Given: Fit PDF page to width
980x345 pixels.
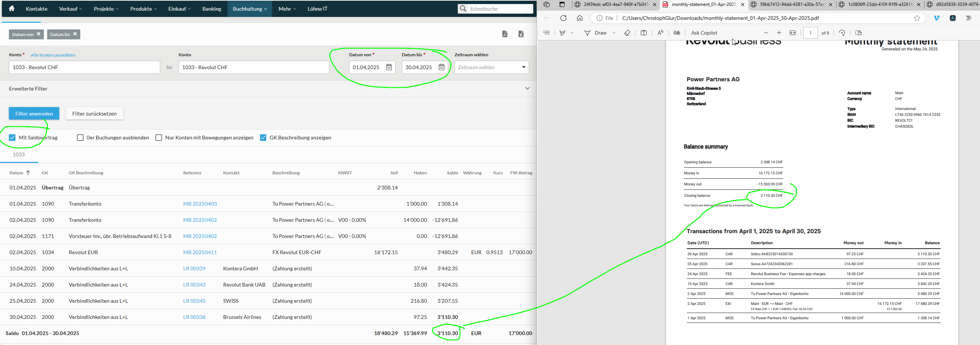Looking at the screenshot, I should point(793,33).
